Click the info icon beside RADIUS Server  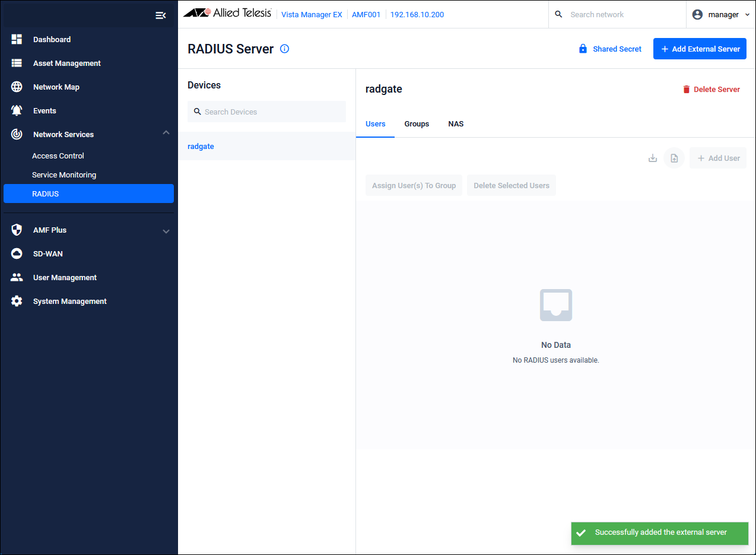coord(284,49)
